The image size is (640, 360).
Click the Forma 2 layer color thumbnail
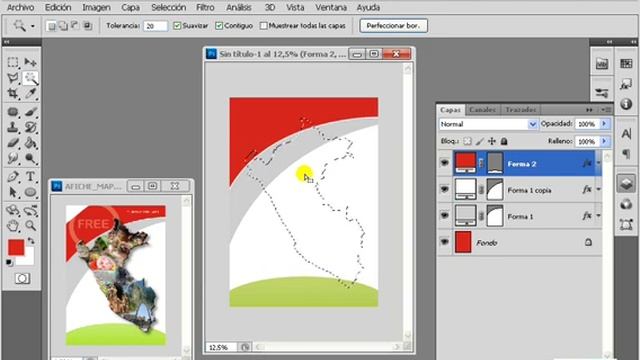465,163
